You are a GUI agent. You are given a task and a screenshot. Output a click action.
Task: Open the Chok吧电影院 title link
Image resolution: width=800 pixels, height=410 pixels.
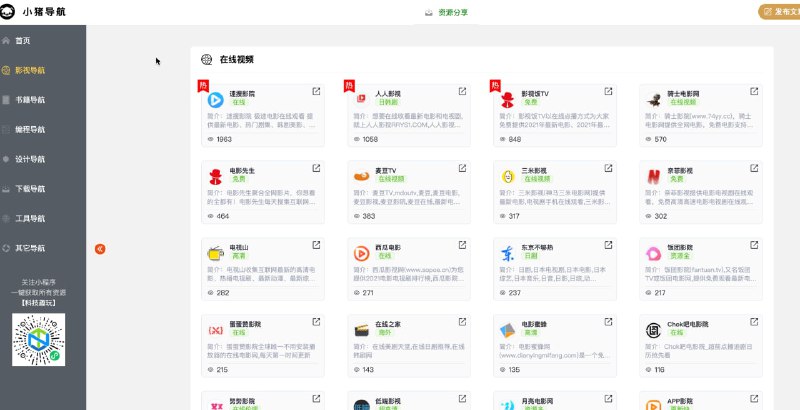click(x=687, y=324)
